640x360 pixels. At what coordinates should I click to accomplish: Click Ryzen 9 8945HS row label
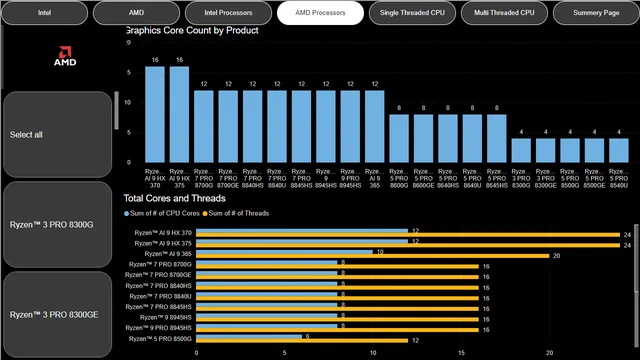coord(165,318)
